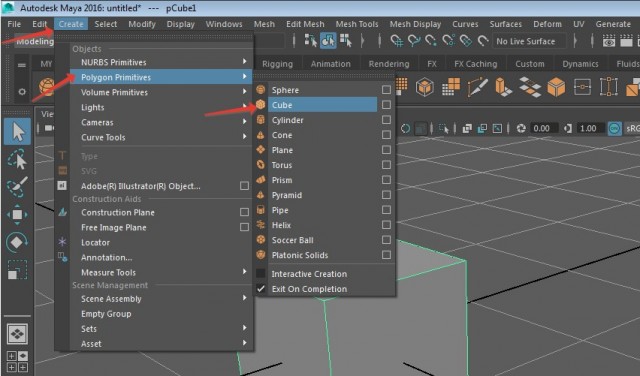640x376 pixels.
Task: Click the Extrude shelf icon
Action: 503,87
